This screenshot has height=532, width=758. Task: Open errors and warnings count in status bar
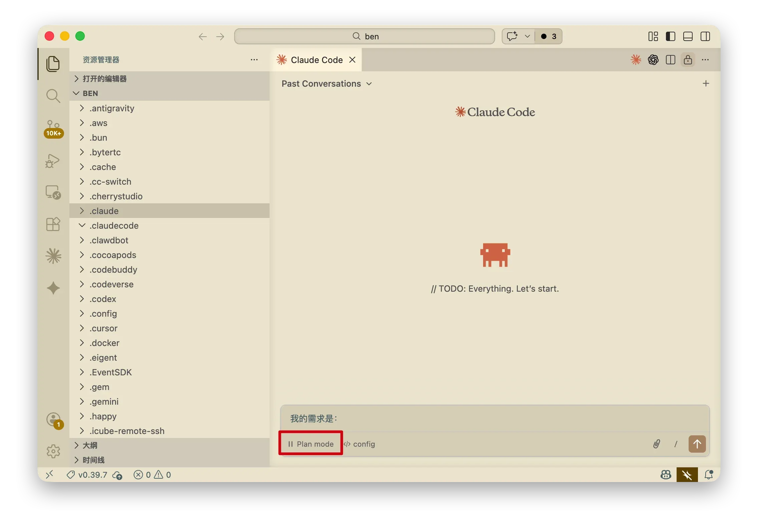pyautogui.click(x=152, y=475)
